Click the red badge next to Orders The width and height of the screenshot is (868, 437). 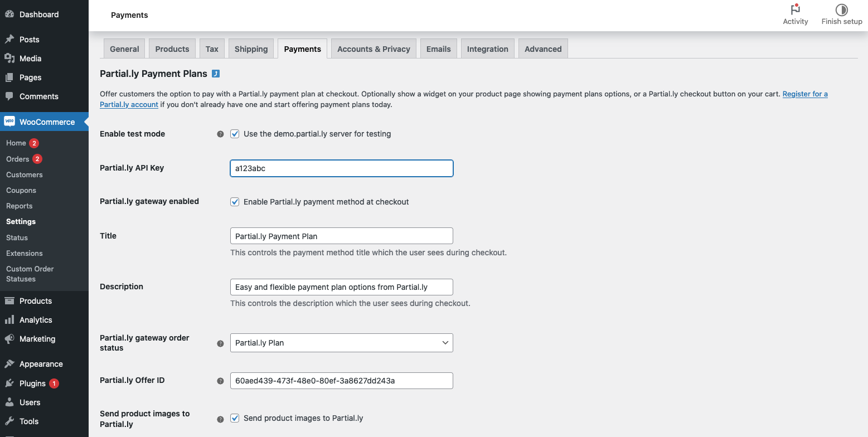[x=37, y=159]
